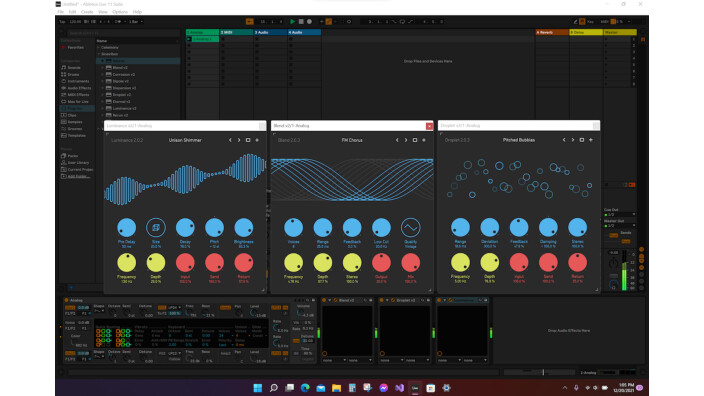
Task: Open the View menu
Action: 103,12
